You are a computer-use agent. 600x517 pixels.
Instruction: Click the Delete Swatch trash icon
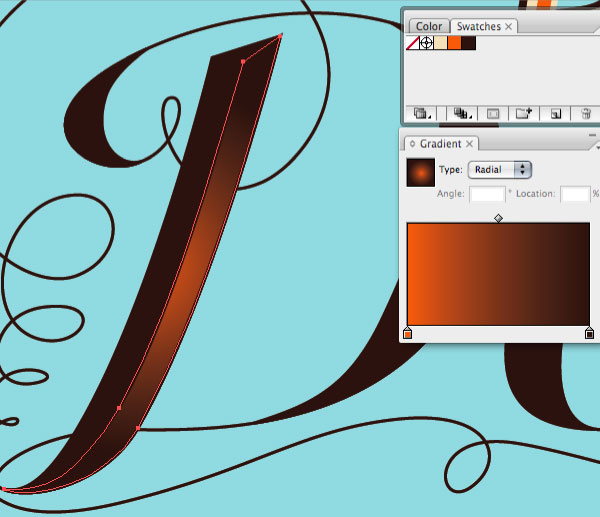click(x=586, y=114)
